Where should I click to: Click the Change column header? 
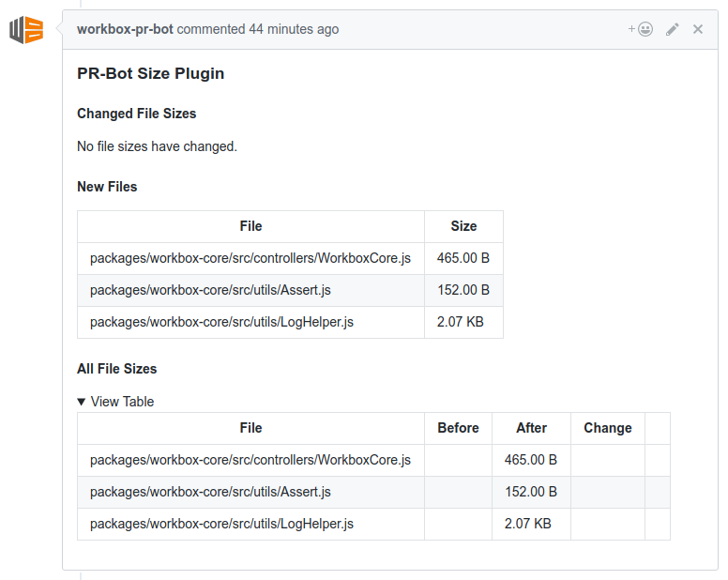(607, 428)
